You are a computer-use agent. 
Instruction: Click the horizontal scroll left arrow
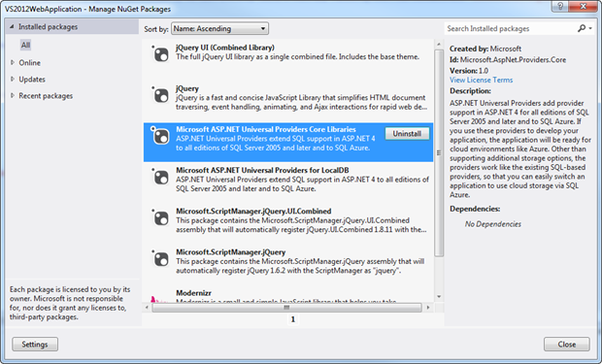147,308
